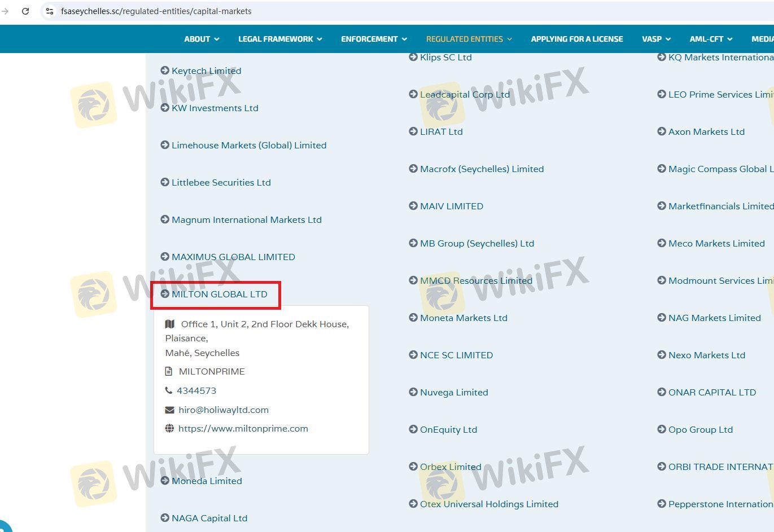Click the arrow icon beside Axon Markets Ltd

pyautogui.click(x=662, y=131)
